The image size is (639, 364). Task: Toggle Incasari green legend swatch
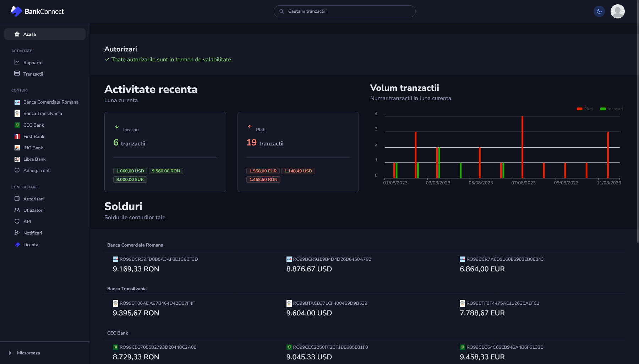click(x=603, y=109)
